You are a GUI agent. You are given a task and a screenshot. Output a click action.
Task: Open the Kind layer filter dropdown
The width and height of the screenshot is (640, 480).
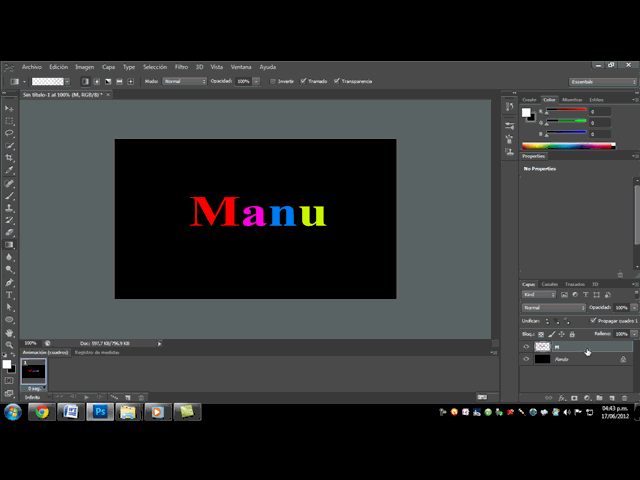[x=539, y=295]
